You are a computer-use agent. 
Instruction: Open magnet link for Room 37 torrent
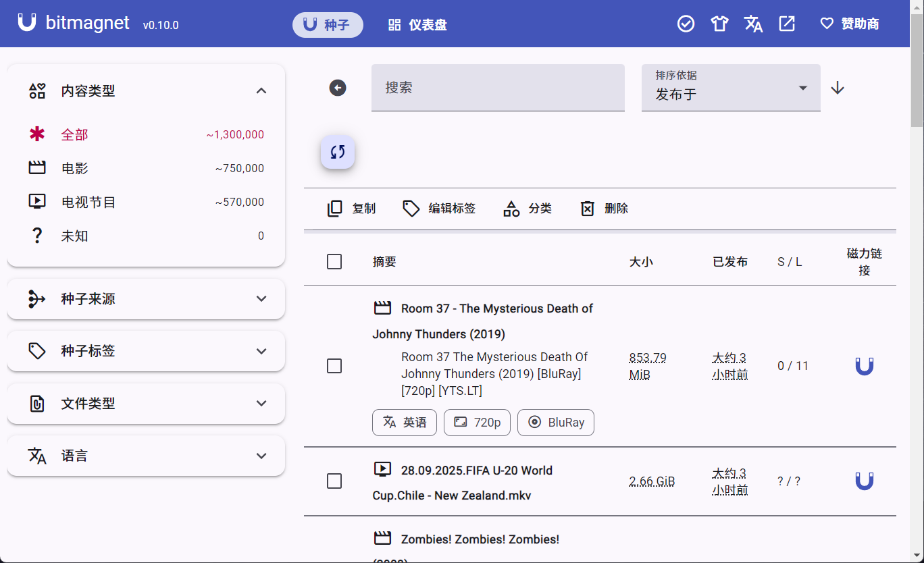[x=864, y=366]
